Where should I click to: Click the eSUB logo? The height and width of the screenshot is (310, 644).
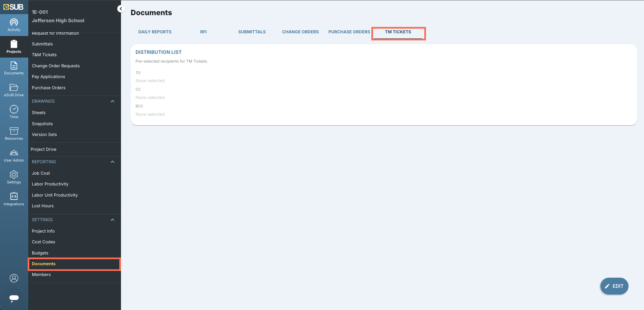(13, 7)
